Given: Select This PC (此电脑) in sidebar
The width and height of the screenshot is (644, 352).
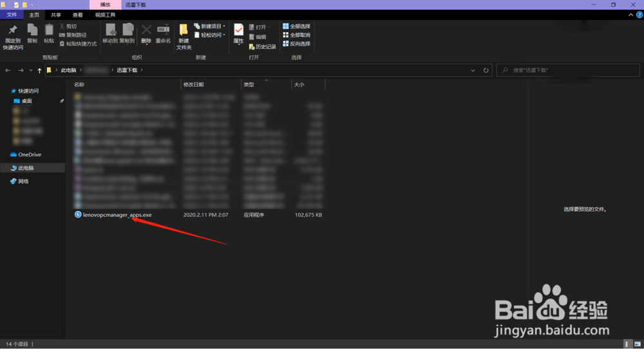Looking at the screenshot, I should [x=26, y=168].
